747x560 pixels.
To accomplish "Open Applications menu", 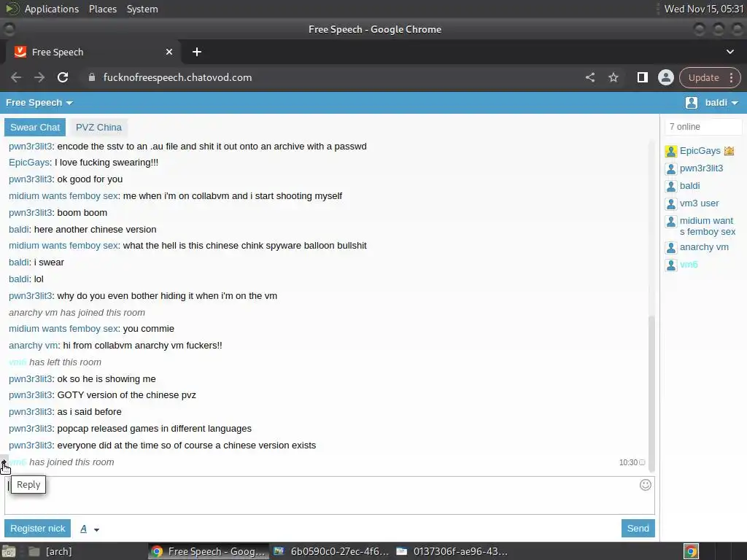I will pos(52,9).
